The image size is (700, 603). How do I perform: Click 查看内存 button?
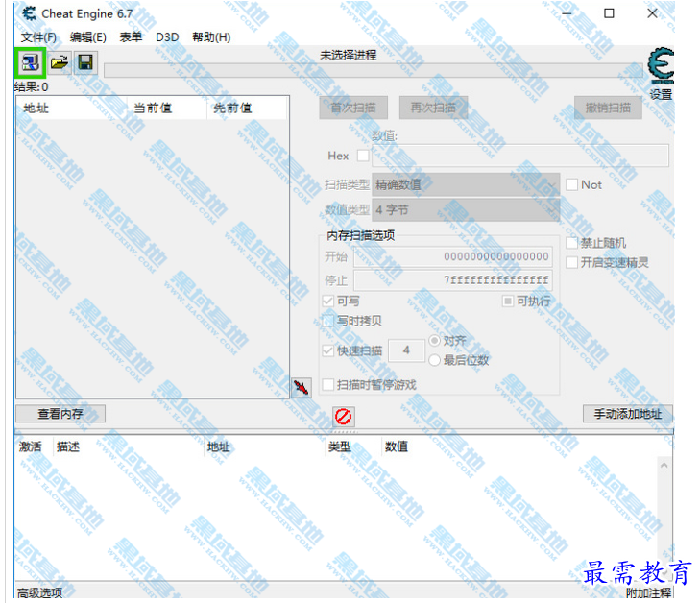(60, 414)
